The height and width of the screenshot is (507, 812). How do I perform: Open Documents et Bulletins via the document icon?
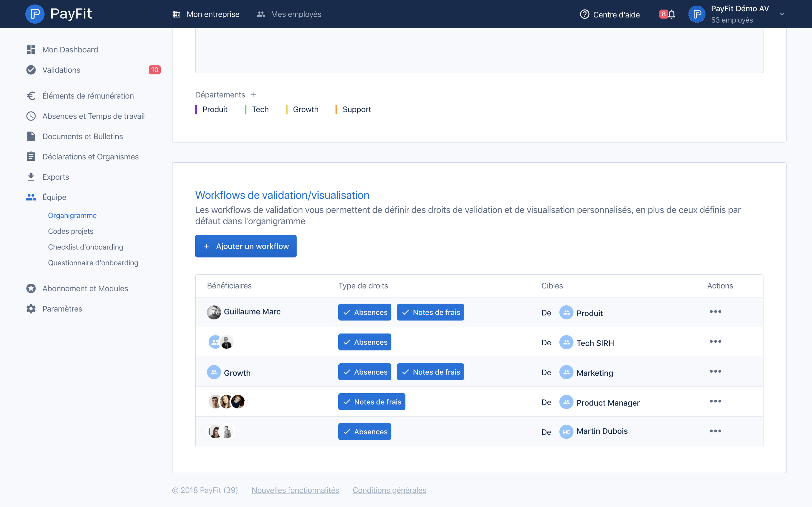tap(31, 136)
